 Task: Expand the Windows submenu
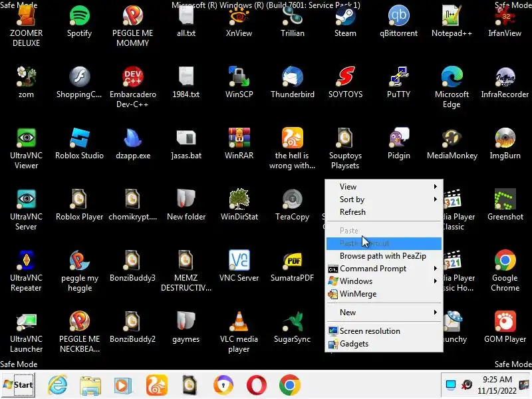pos(384,281)
